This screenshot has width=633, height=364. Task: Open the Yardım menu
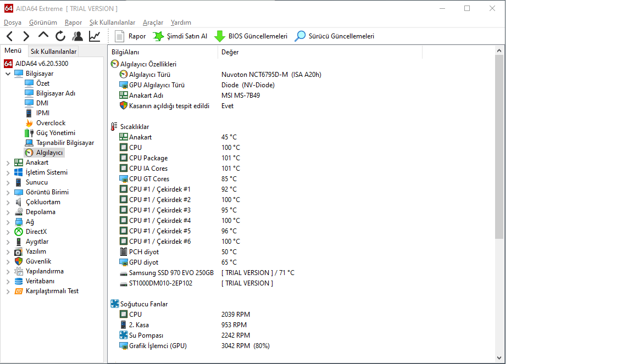pos(181,23)
